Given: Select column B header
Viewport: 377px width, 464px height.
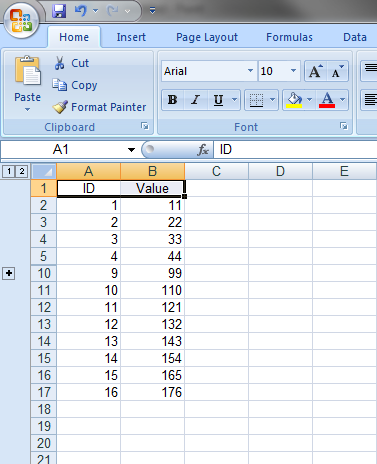Looking at the screenshot, I should point(152,171).
